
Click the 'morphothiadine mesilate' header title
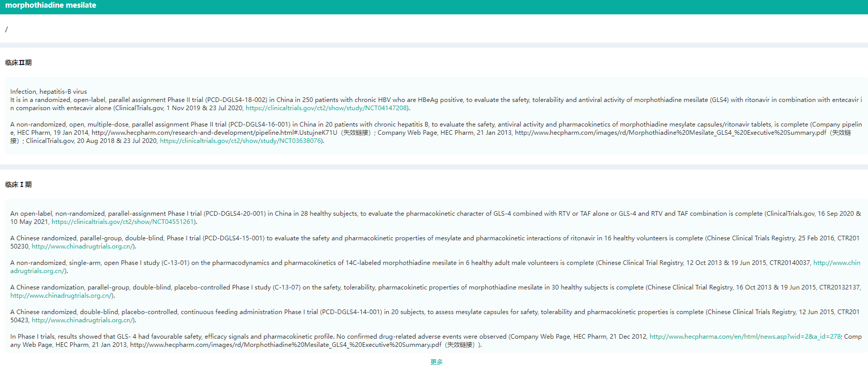click(51, 5)
